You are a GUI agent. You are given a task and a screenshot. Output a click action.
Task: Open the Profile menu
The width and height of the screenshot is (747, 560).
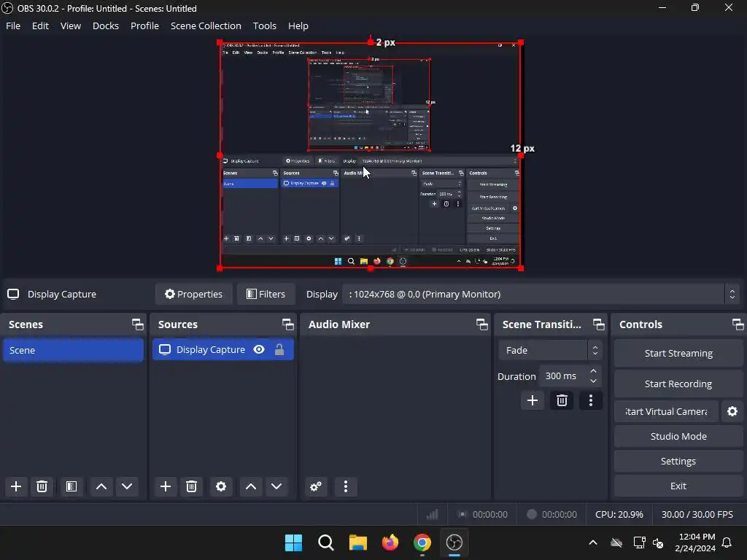(x=145, y=26)
